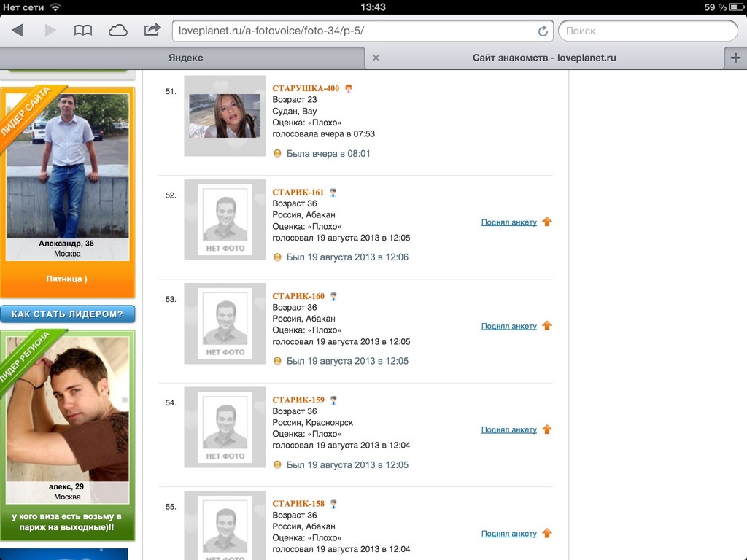Click status dot beside Был 19 августа 12:06
This screenshot has width=747, height=560.
pos(277,257)
